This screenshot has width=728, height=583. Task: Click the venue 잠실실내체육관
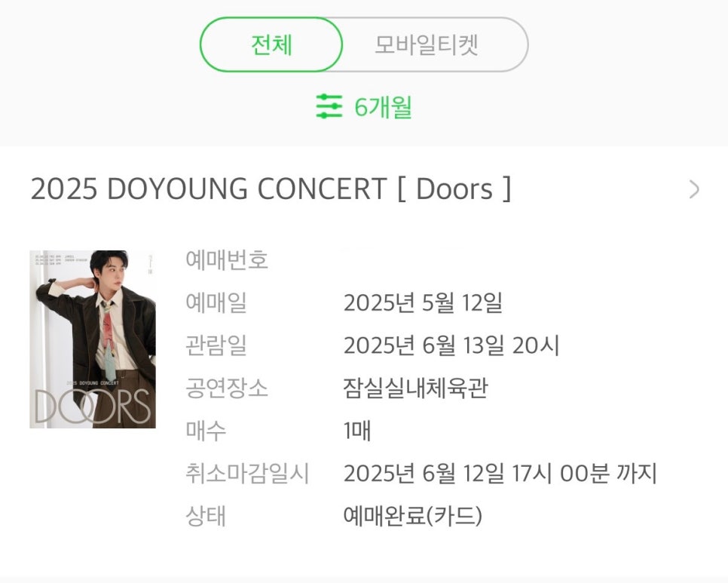[415, 389]
